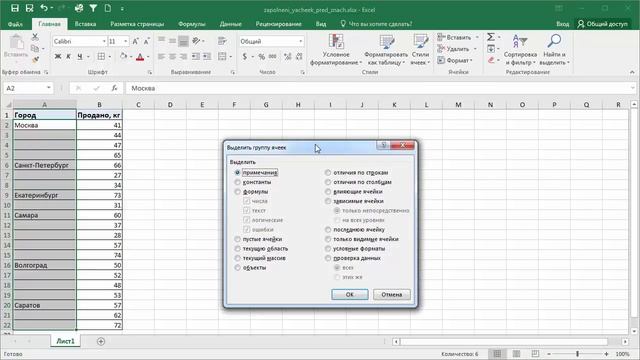Image resolution: width=640 pixels, height=360 pixels.
Task: Select the 'формулы' radio option
Action: [237, 191]
